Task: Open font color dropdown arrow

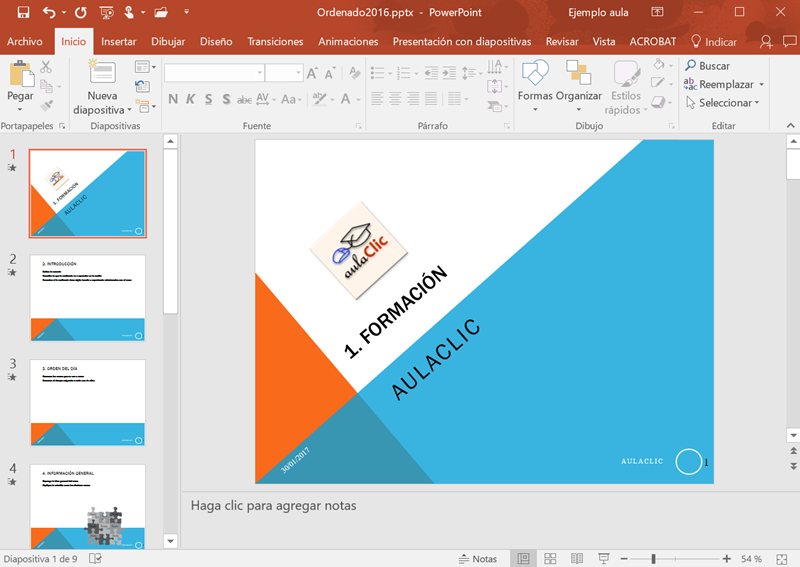Action: pos(359,100)
